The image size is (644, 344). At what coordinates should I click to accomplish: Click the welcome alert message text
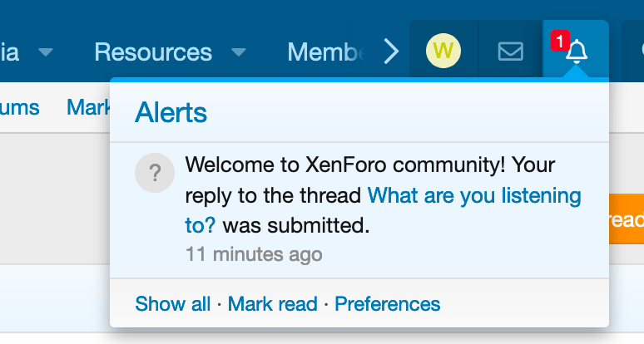coord(369,165)
